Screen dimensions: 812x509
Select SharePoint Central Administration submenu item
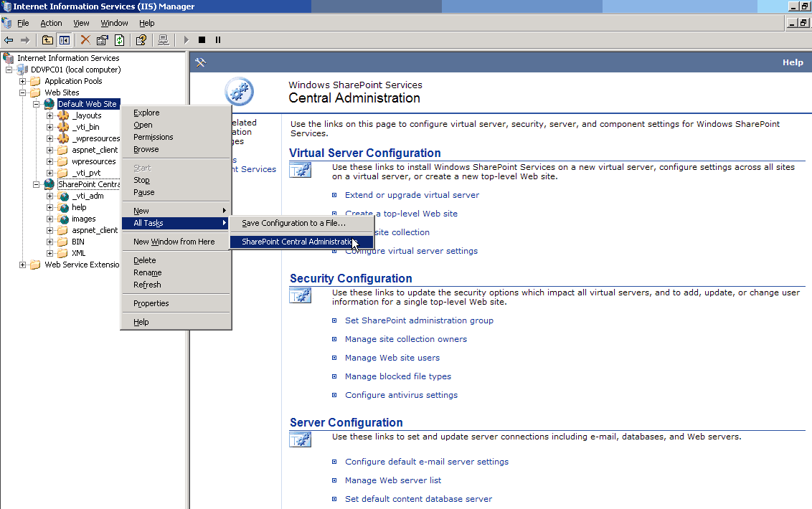[301, 242]
